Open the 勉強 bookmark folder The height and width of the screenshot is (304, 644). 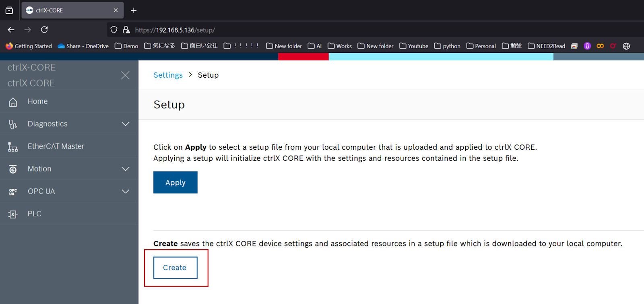(x=512, y=46)
